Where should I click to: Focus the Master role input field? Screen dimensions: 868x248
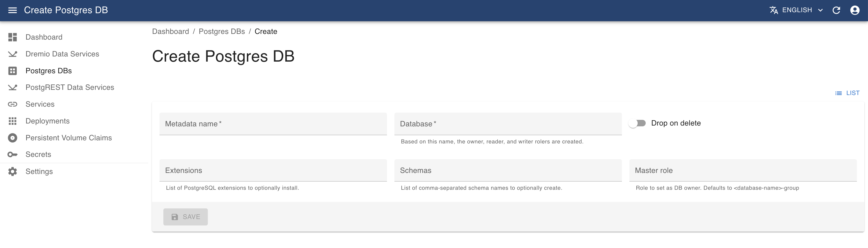coord(743,170)
